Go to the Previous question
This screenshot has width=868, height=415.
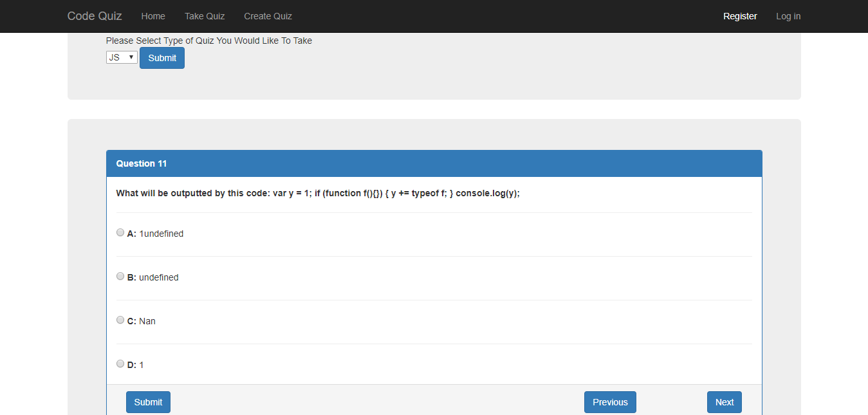pyautogui.click(x=610, y=402)
